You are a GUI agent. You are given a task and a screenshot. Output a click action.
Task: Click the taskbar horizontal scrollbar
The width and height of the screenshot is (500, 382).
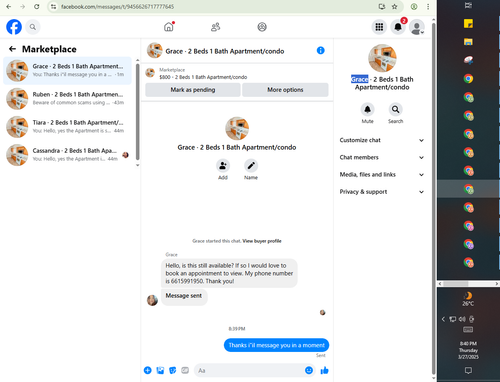click(x=455, y=284)
